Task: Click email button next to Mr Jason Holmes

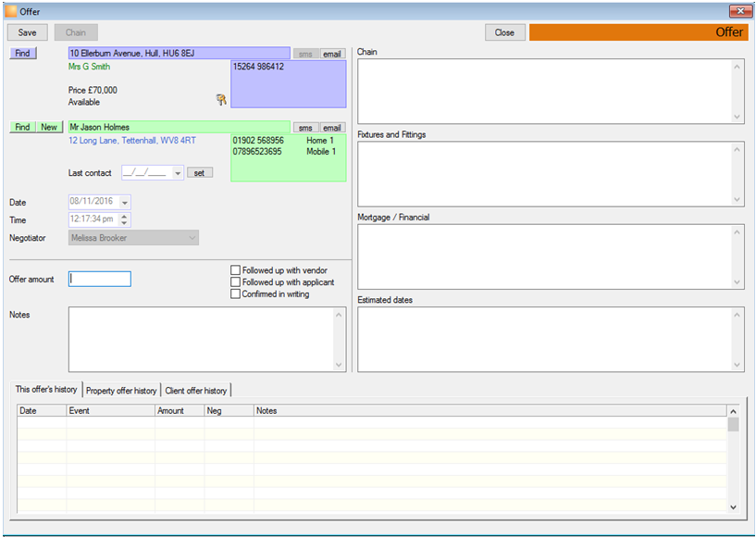Action: point(332,128)
